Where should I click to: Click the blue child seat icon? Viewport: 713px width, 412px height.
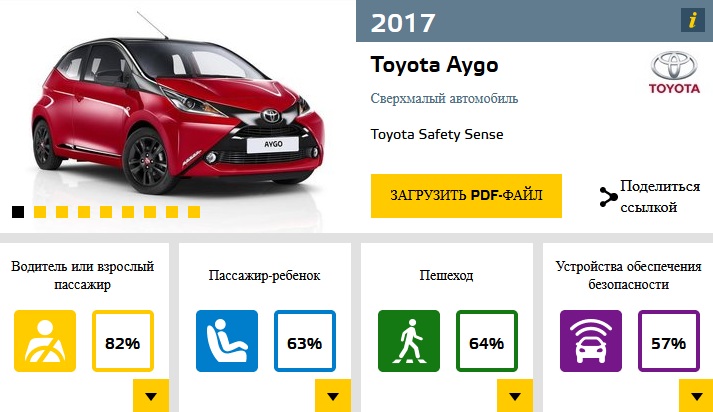(227, 341)
